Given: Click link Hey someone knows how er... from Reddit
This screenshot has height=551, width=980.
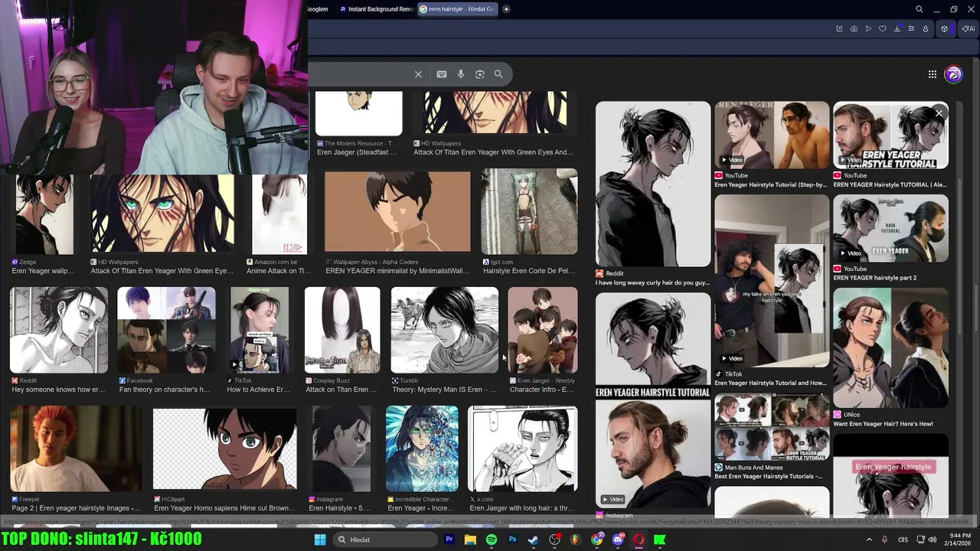Looking at the screenshot, I should coord(58,390).
